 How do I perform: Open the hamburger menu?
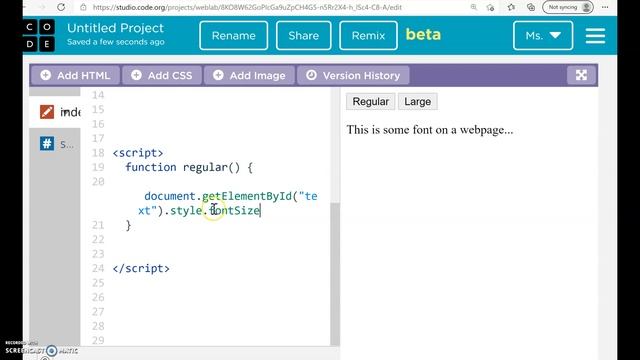tap(595, 36)
